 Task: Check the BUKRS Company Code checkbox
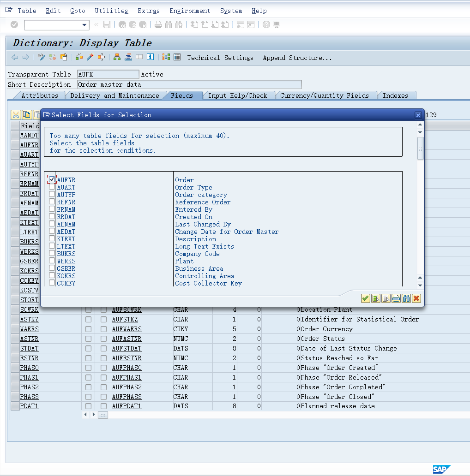pyautogui.click(x=52, y=253)
